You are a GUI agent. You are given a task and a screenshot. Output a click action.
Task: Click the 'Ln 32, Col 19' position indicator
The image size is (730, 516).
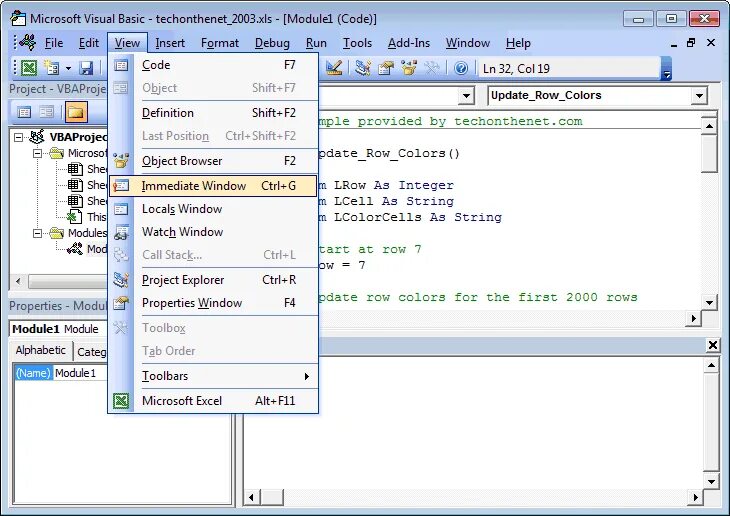569,68
